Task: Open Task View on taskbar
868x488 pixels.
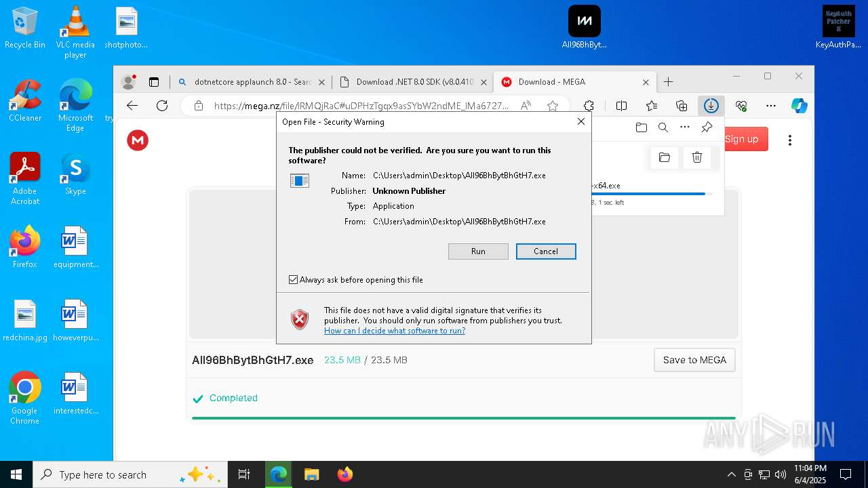Action: [244, 474]
